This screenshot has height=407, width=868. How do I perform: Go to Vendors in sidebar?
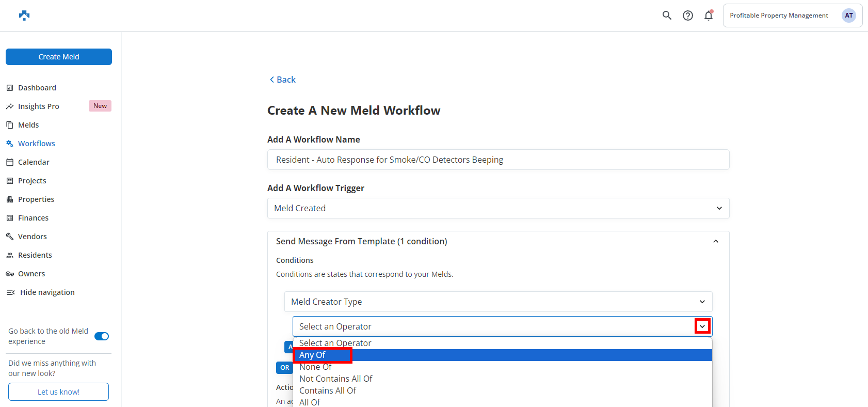pyautogui.click(x=32, y=237)
